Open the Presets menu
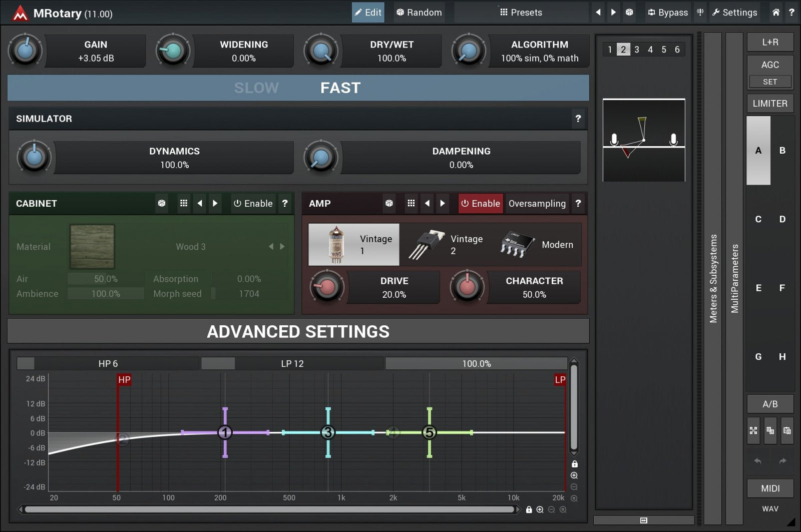Screen dimensions: 801x532 click(521, 13)
